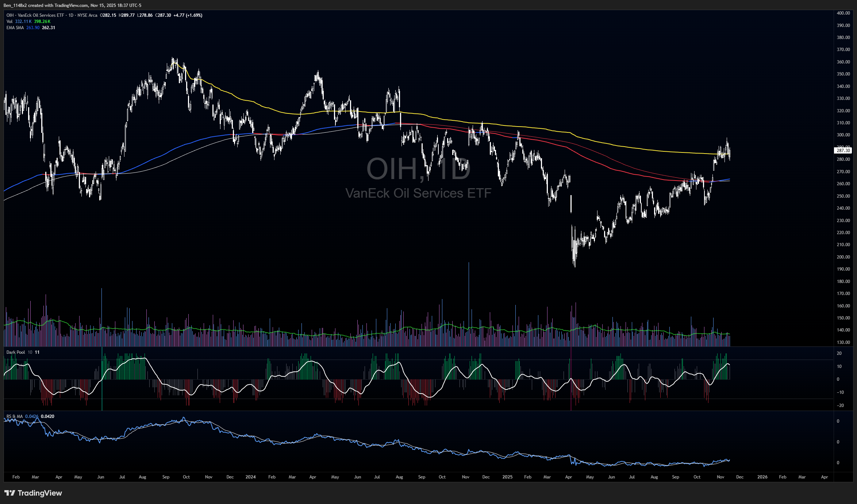Screen dimensions: 857x504
Task: Click the large OIH, 1D watermark text
Action: coord(418,169)
